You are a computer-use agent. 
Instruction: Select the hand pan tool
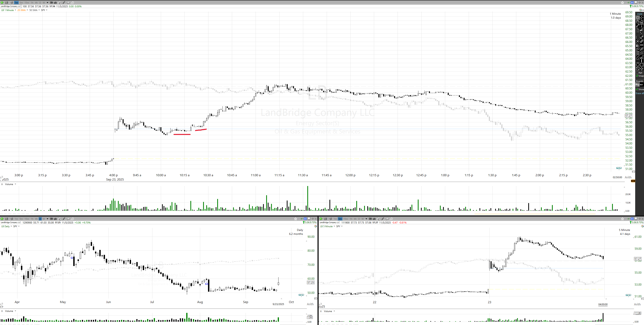click(x=638, y=22)
